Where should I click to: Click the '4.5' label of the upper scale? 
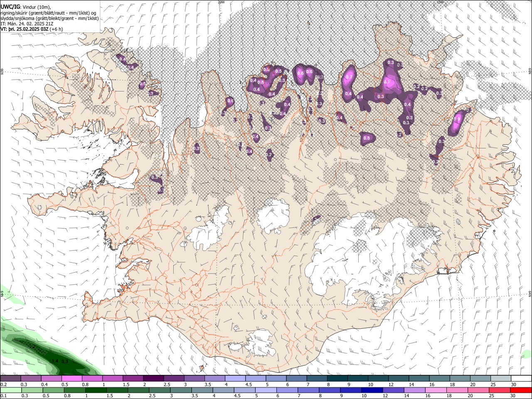249,384
